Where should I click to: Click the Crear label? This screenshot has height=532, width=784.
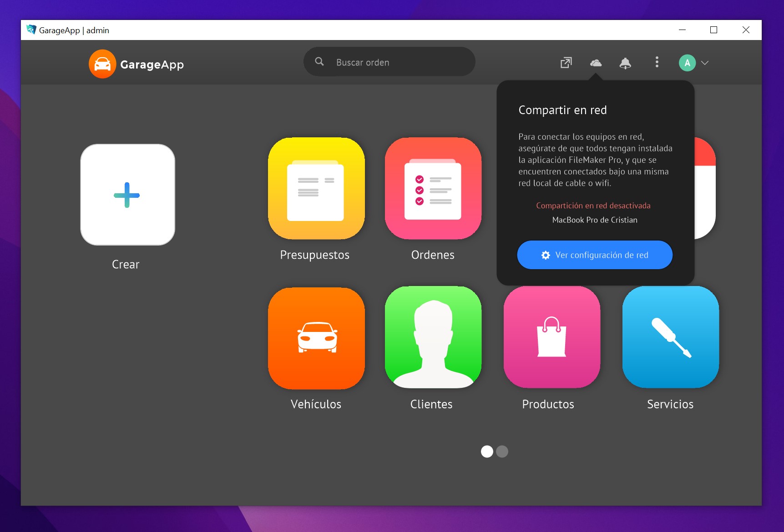click(126, 265)
